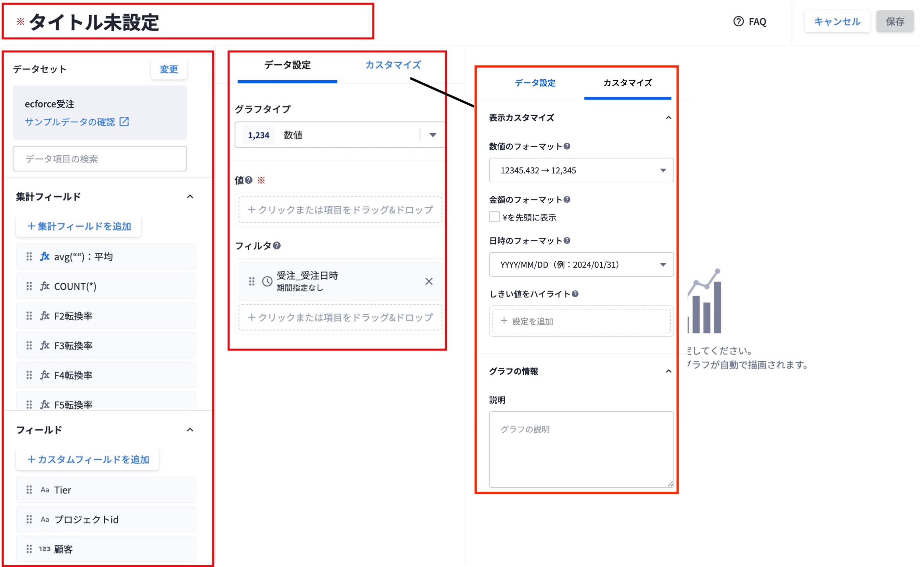Open the グラフタイプ 数値 dropdown

340,135
